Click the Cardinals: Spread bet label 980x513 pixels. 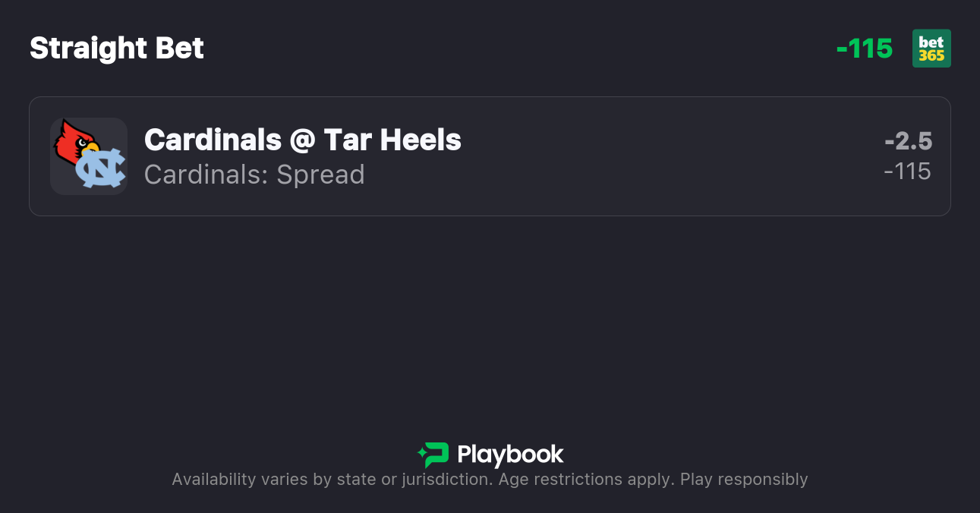254,175
